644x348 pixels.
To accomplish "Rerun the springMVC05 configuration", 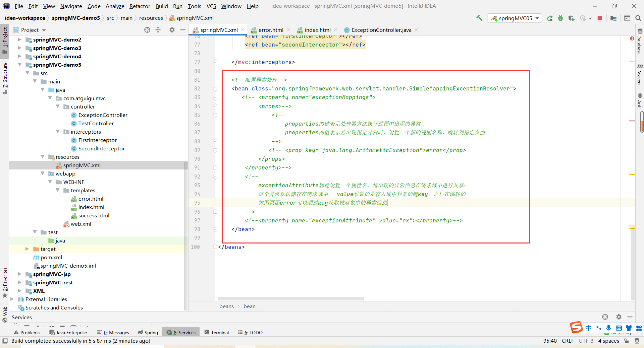I will (x=550, y=18).
